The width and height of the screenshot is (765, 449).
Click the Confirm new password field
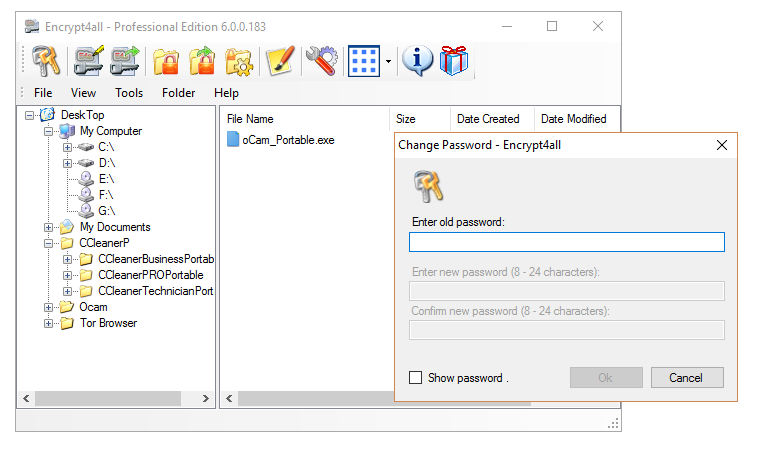click(567, 330)
